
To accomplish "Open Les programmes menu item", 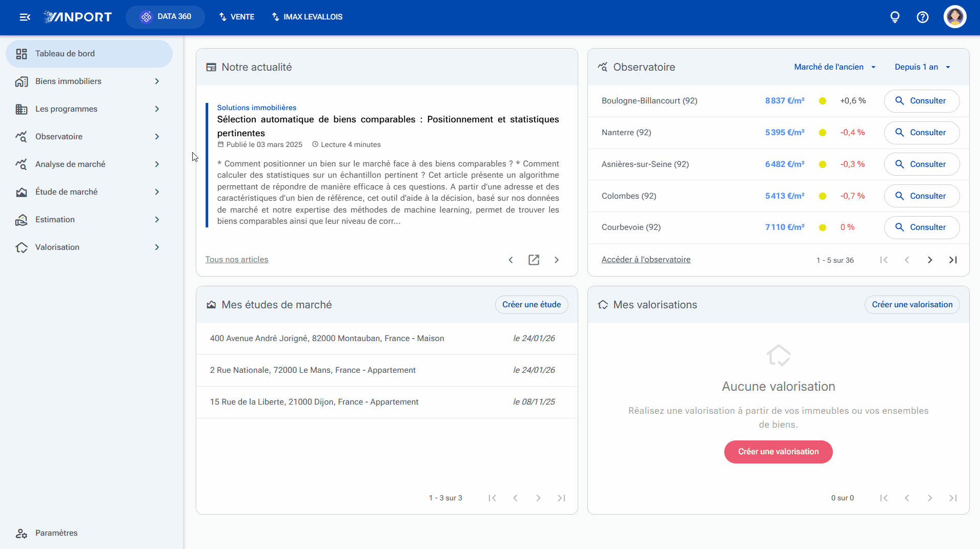I will [89, 109].
